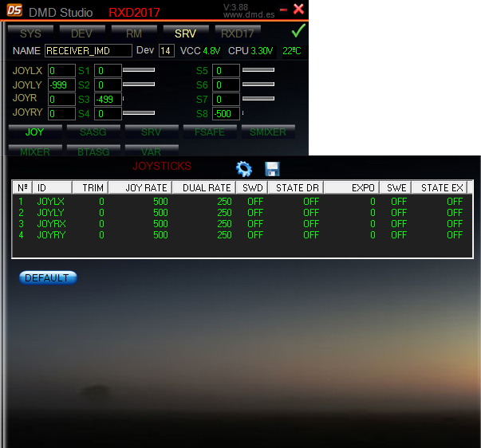481x448 pixels.
Task: Click the EXPO column header
Action: [352, 187]
